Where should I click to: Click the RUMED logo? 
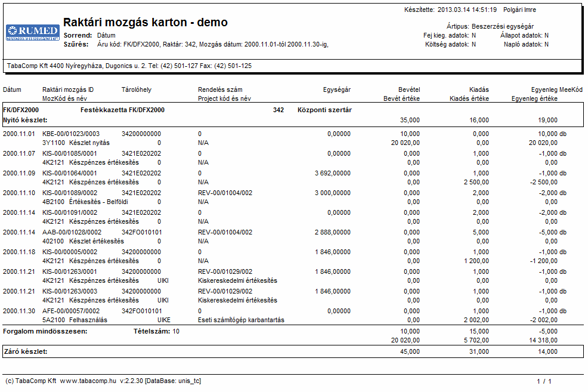33,32
